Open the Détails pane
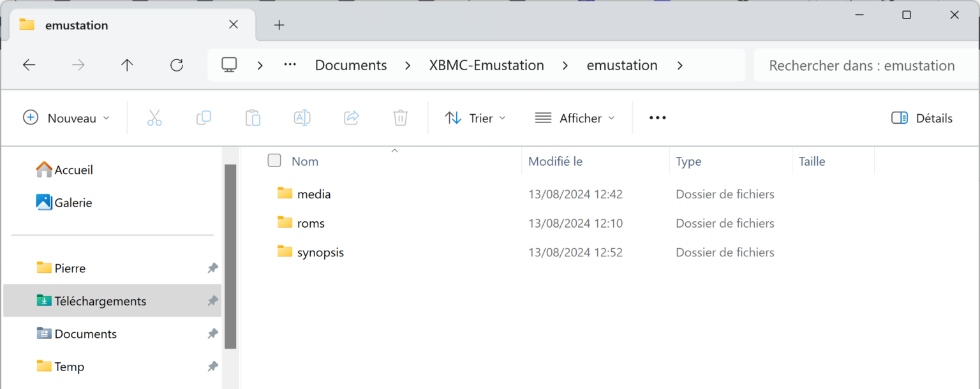The width and height of the screenshot is (980, 389). click(921, 117)
